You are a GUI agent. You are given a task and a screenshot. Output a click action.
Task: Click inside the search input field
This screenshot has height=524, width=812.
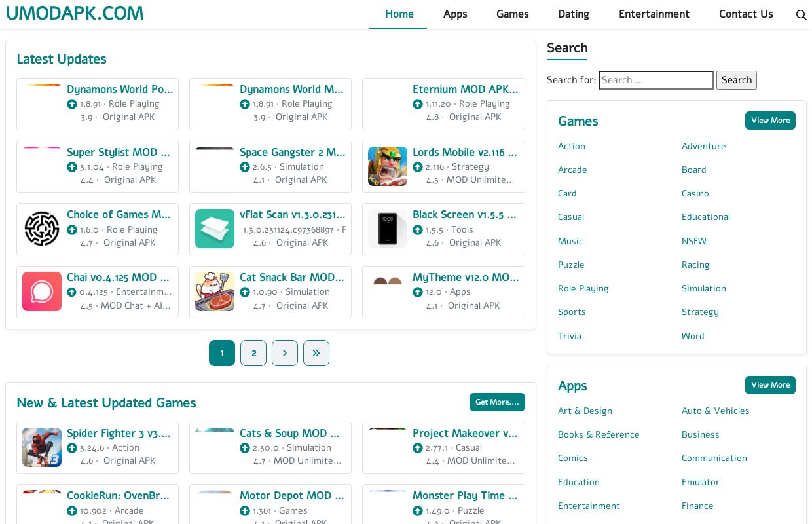[x=656, y=80]
